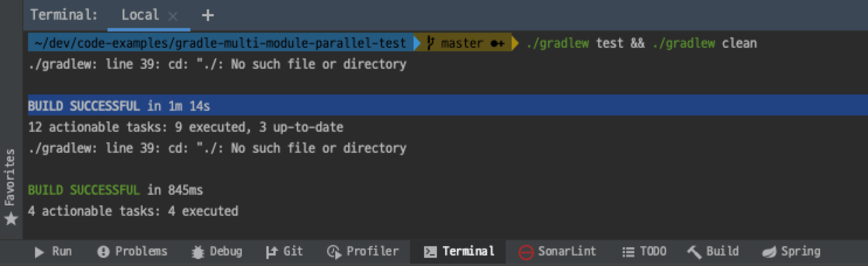This screenshot has height=266, width=868.
Task: Click the master branch prompt segment
Action: pyautogui.click(x=466, y=43)
